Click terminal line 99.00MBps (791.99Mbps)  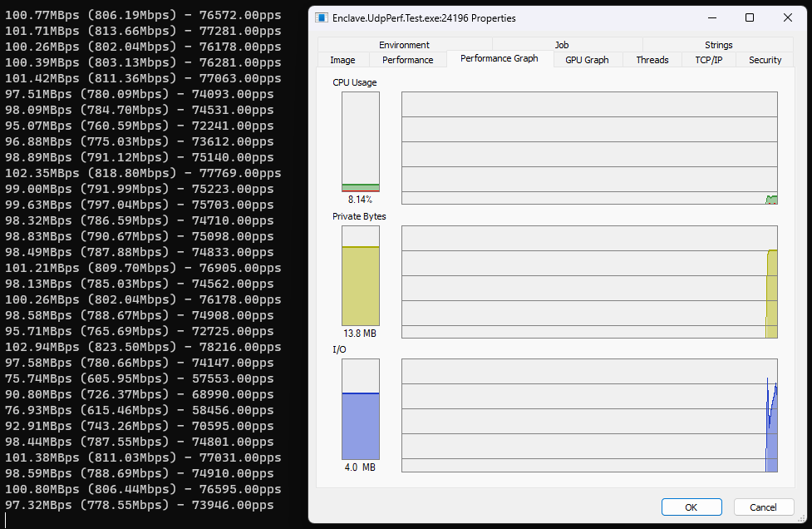point(140,189)
